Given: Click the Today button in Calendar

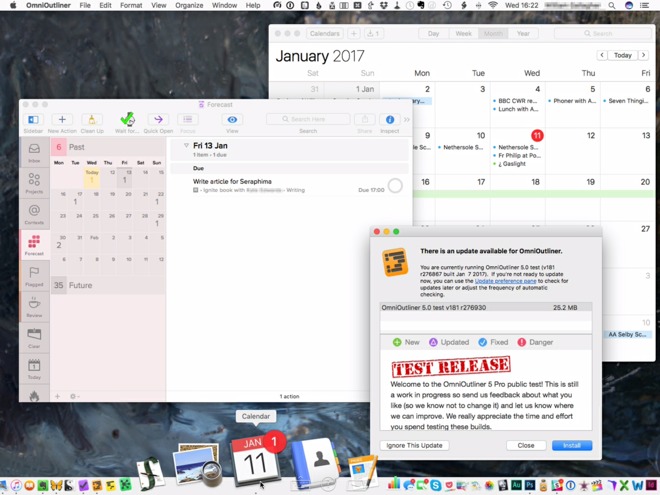Looking at the screenshot, I should [x=623, y=55].
